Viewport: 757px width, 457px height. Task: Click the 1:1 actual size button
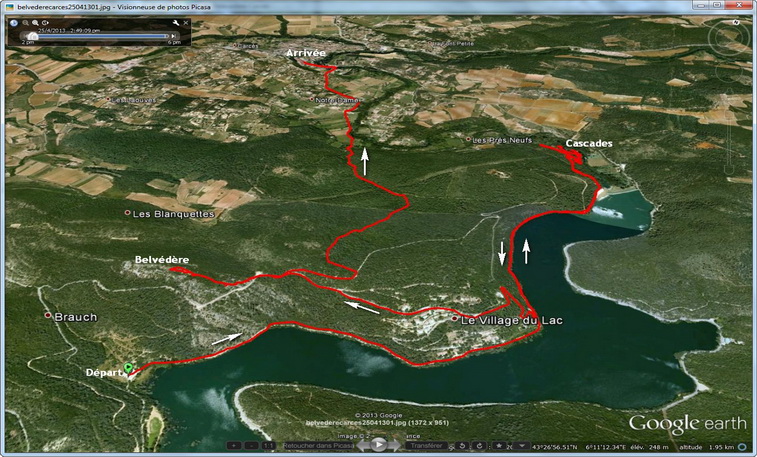tap(268, 446)
